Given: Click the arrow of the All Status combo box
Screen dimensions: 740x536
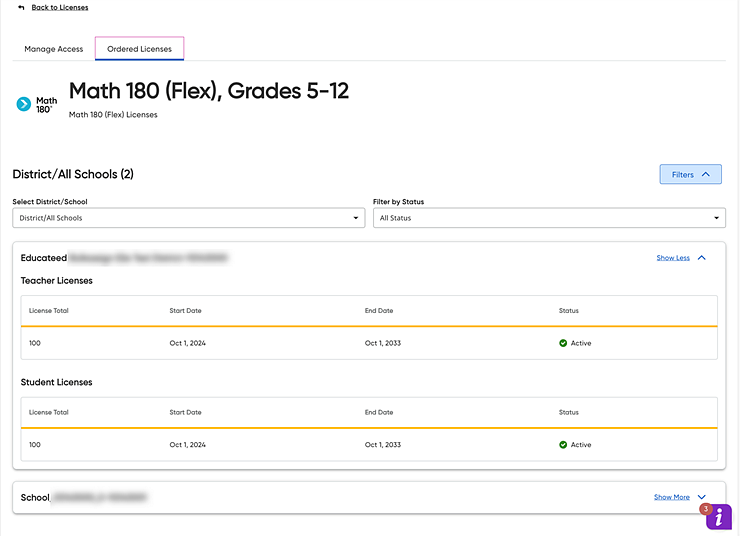Looking at the screenshot, I should 716,218.
